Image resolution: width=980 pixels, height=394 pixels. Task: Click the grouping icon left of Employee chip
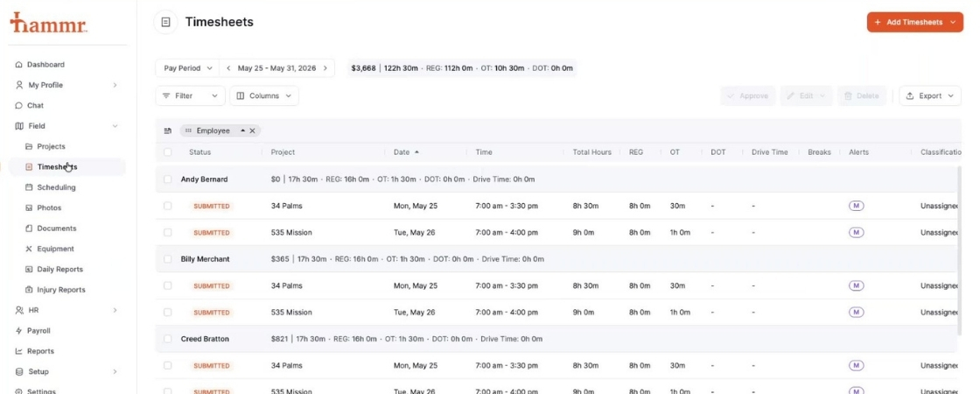click(x=167, y=130)
